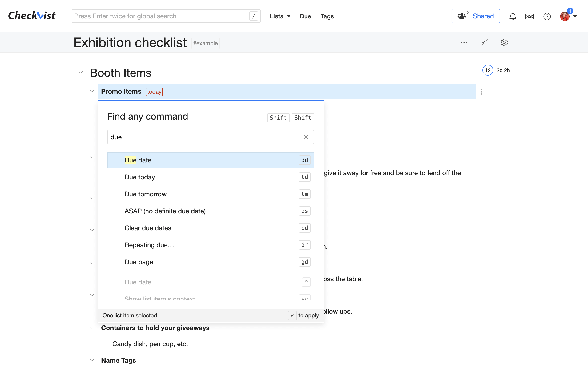The height and width of the screenshot is (365, 588).
Task: Click the help question mark icon
Action: pos(547,16)
